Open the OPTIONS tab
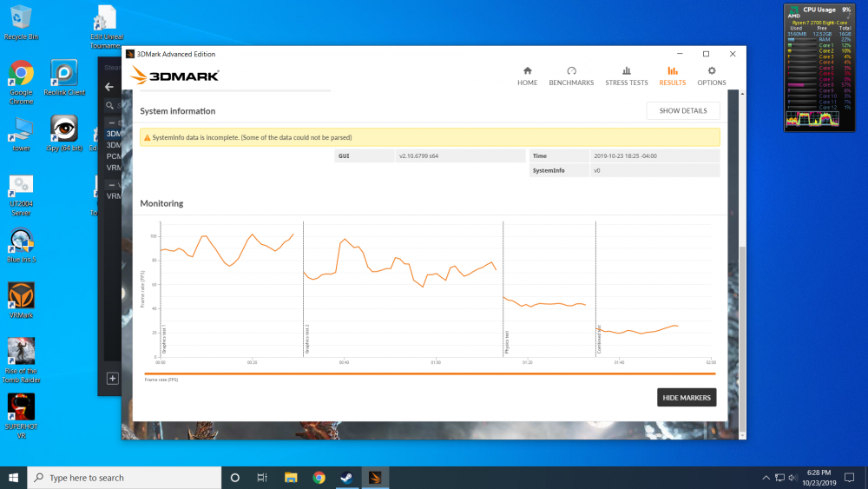 [x=712, y=76]
